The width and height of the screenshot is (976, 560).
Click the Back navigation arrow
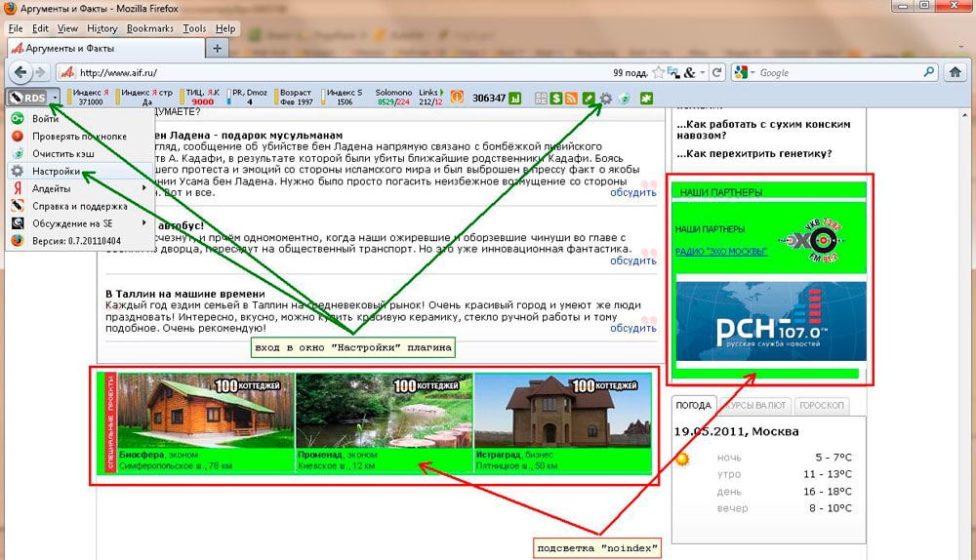(20, 72)
